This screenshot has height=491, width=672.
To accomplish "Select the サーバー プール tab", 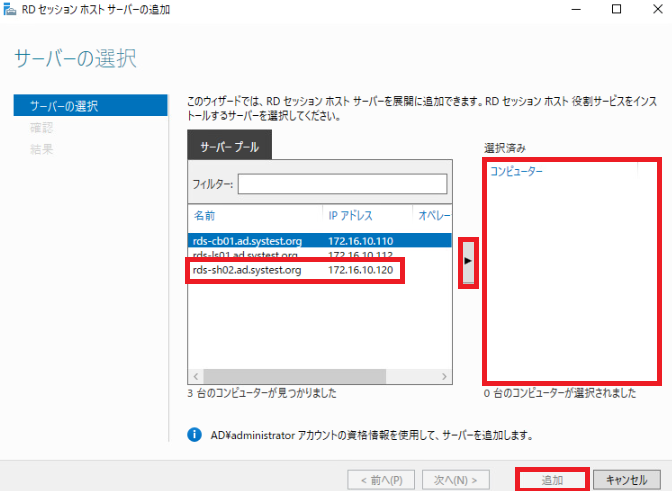I will coord(229,146).
